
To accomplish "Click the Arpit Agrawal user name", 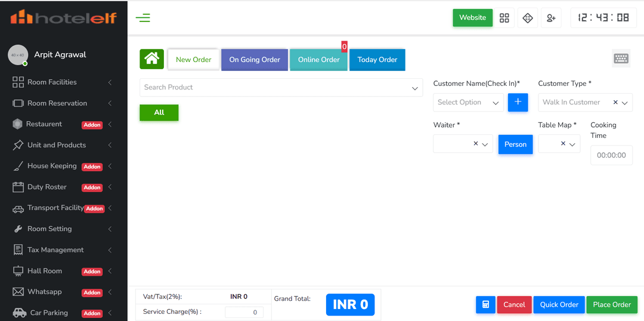I will click(x=60, y=55).
